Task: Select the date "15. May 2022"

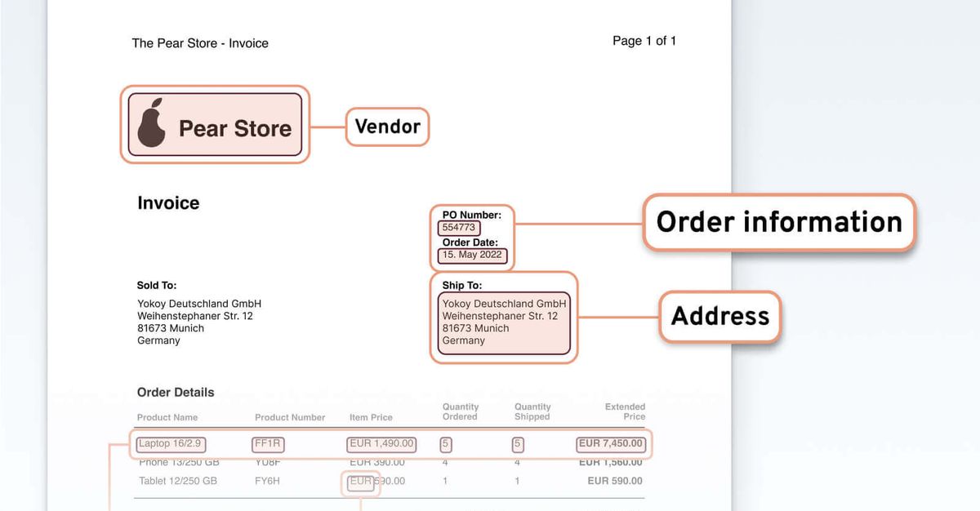Action: [473, 255]
